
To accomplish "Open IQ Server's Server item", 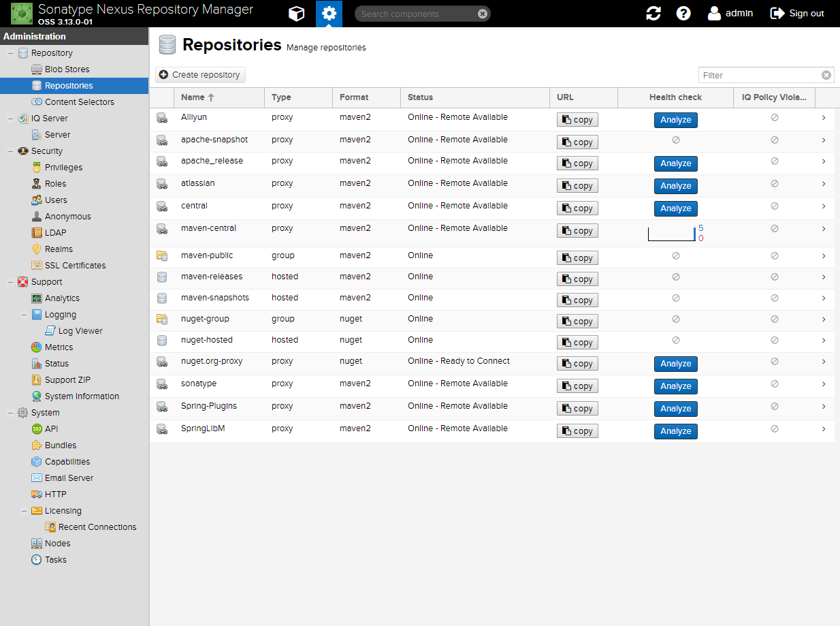I will (57, 135).
